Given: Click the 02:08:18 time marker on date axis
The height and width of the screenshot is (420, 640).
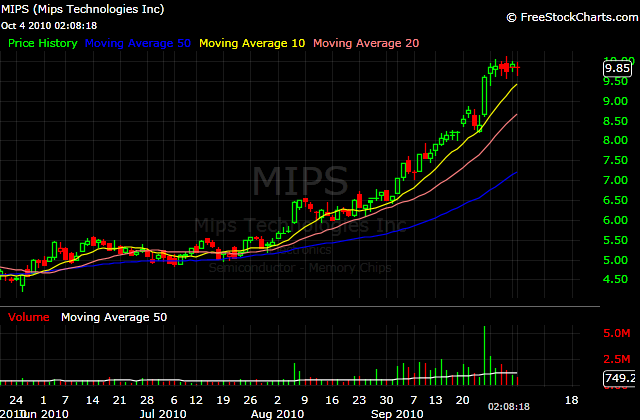Looking at the screenshot, I should coord(509,407).
